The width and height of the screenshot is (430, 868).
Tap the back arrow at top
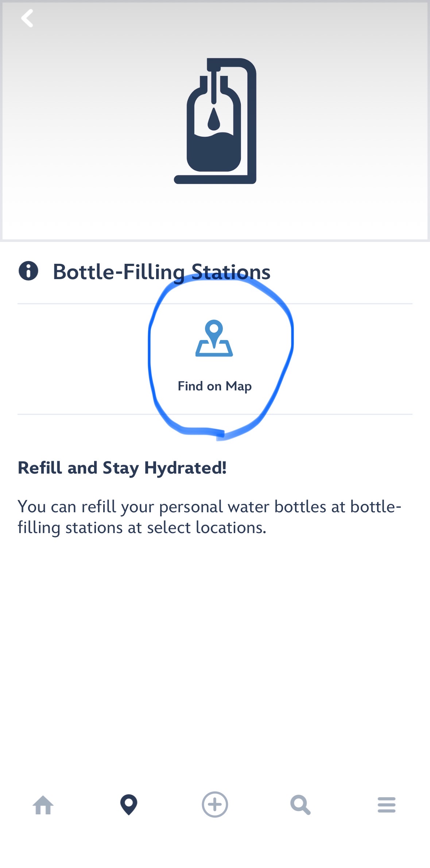(x=27, y=18)
